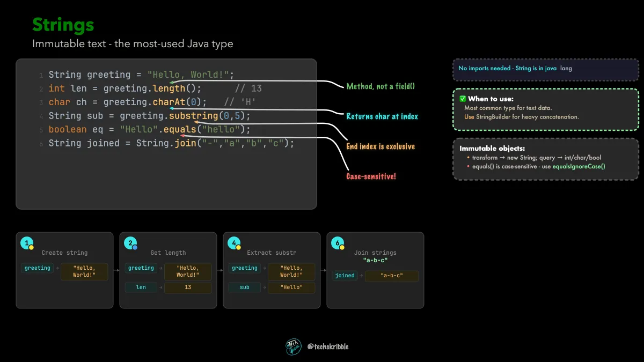Click the 'Method, not a field()' annotation
The height and width of the screenshot is (362, 644).
click(380, 86)
